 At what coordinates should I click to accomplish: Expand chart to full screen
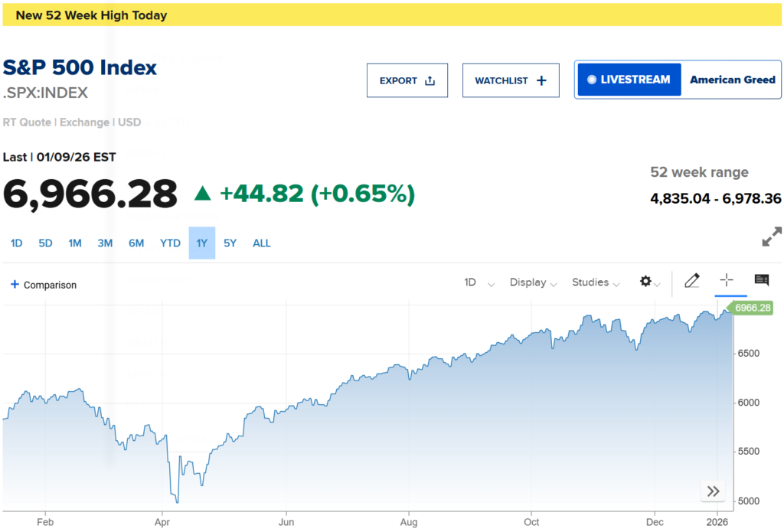point(772,237)
